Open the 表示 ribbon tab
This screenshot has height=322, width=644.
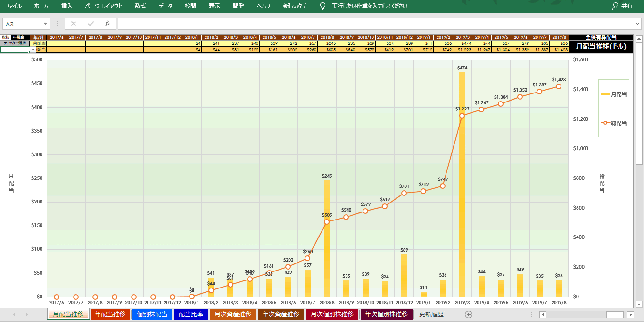[215, 6]
